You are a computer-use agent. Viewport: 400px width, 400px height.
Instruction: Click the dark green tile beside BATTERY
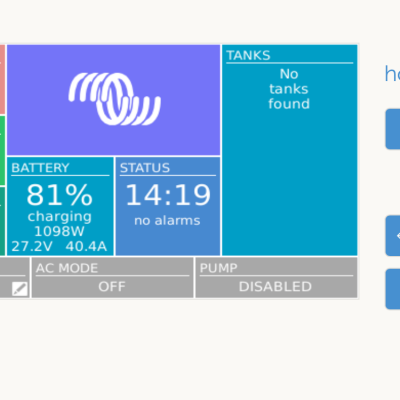coord(2,221)
